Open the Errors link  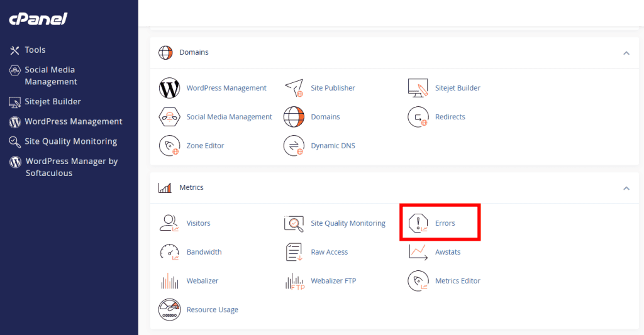click(x=445, y=223)
